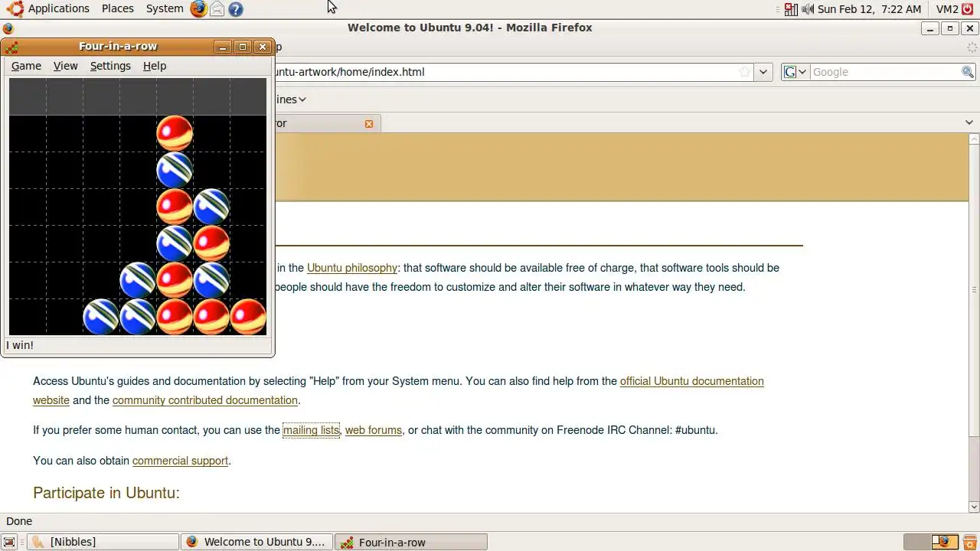Open the Google search engine selector dropdown

(795, 72)
